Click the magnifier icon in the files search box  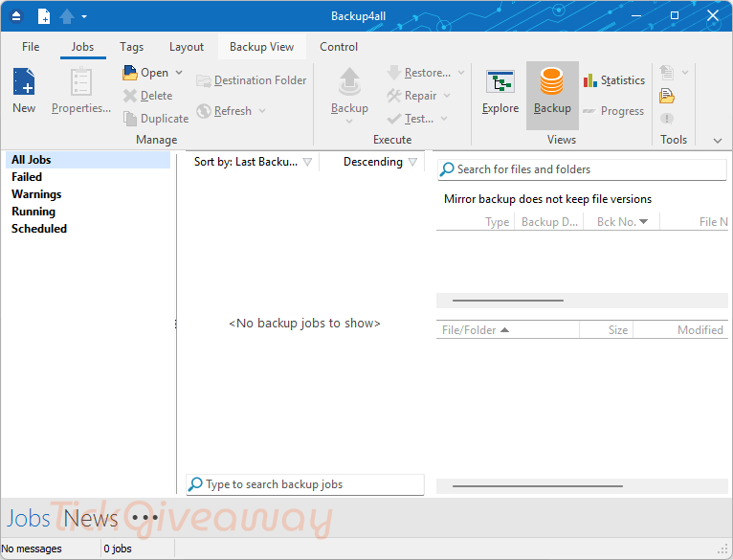click(447, 168)
